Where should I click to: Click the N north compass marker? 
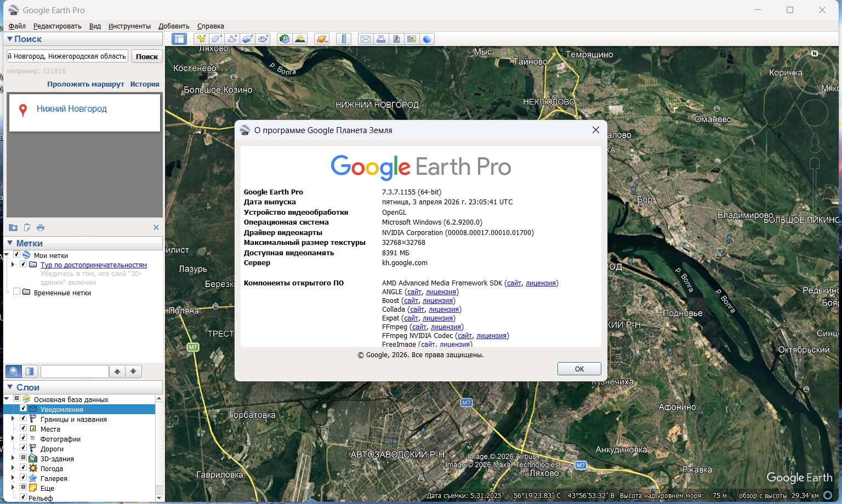pyautogui.click(x=815, y=53)
